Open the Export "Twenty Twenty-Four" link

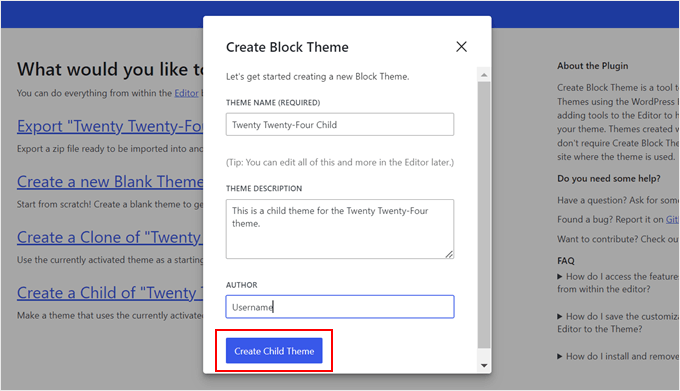click(x=110, y=126)
